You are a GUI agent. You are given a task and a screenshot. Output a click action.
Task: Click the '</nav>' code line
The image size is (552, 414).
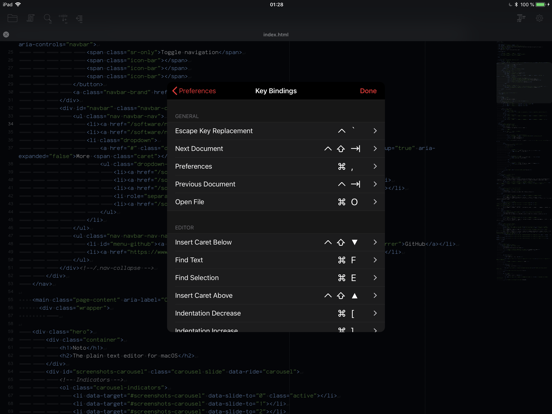coord(42,284)
